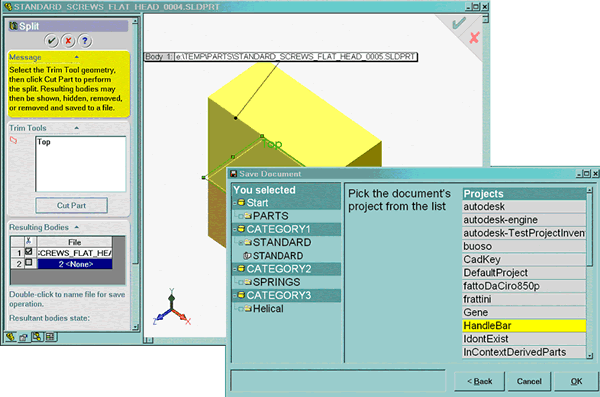Collapse the Trim Tools section arrow
Viewport: 600px width, 397px height.
[77, 128]
